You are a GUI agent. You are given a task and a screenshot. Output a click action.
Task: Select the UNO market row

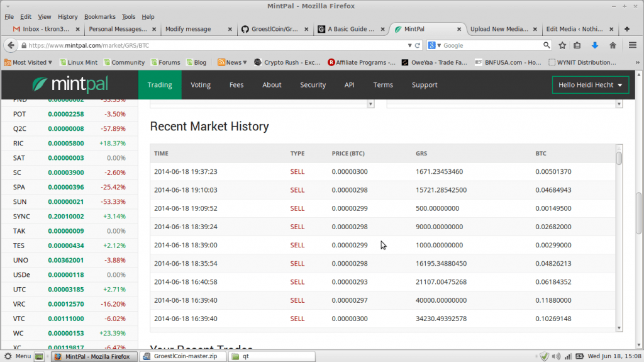coord(69,260)
